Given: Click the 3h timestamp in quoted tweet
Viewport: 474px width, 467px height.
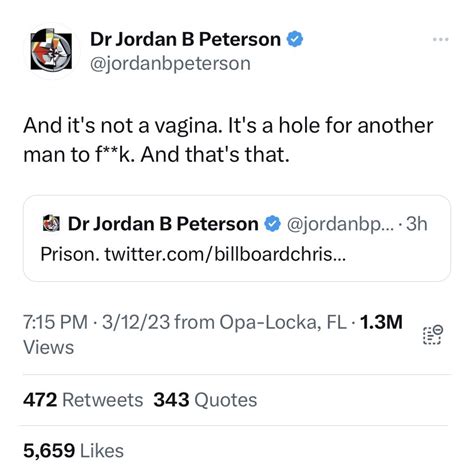Looking at the screenshot, I should pos(417,224).
